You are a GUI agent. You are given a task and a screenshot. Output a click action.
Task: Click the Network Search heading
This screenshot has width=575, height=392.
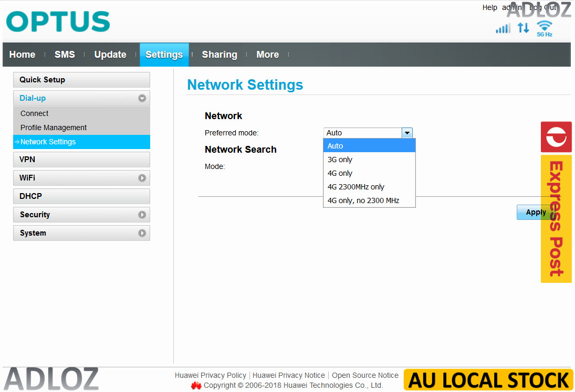coord(241,150)
